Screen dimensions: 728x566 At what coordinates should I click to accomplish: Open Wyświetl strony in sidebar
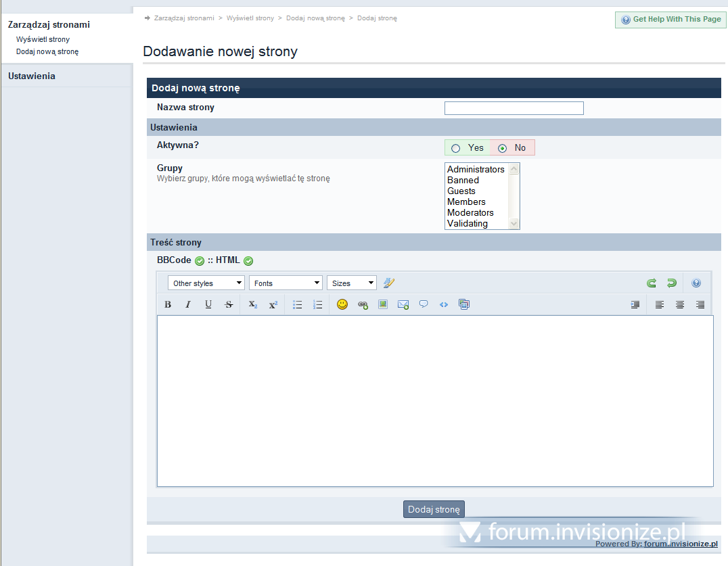click(43, 39)
